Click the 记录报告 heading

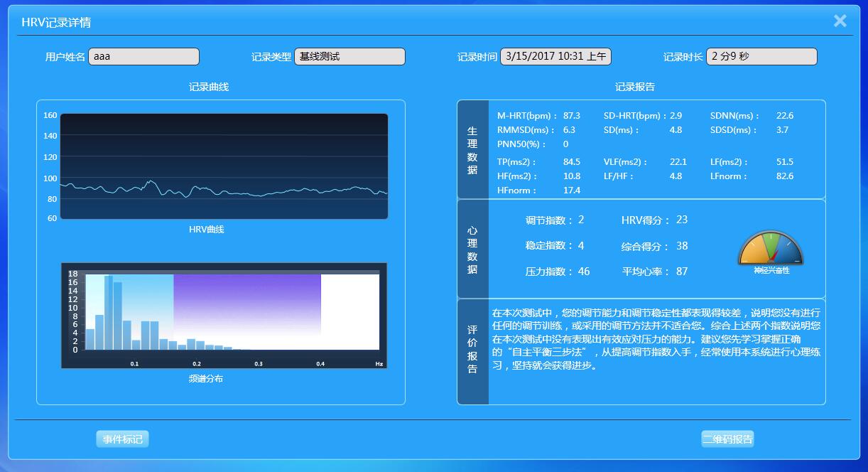coord(635,87)
